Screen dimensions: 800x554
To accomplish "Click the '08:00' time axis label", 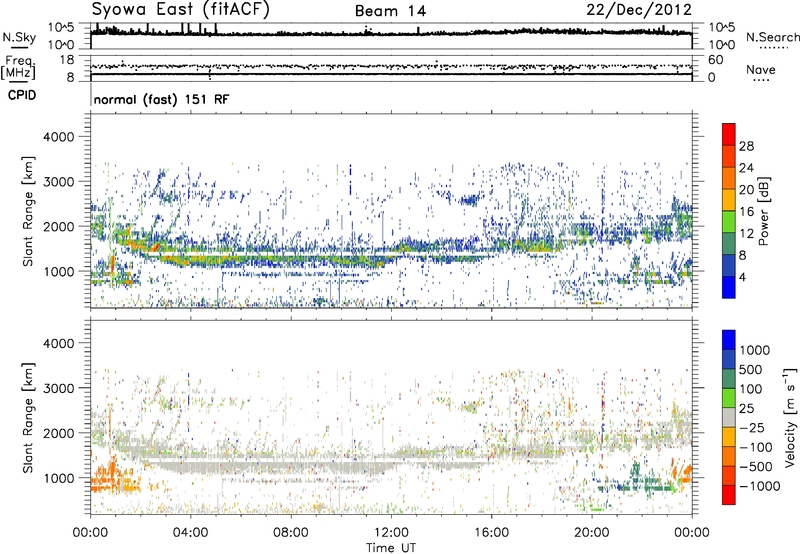I will 291,533.
